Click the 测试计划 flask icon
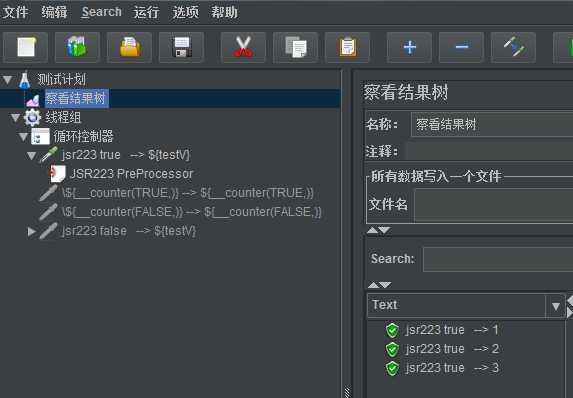573x398 pixels. [x=24, y=80]
